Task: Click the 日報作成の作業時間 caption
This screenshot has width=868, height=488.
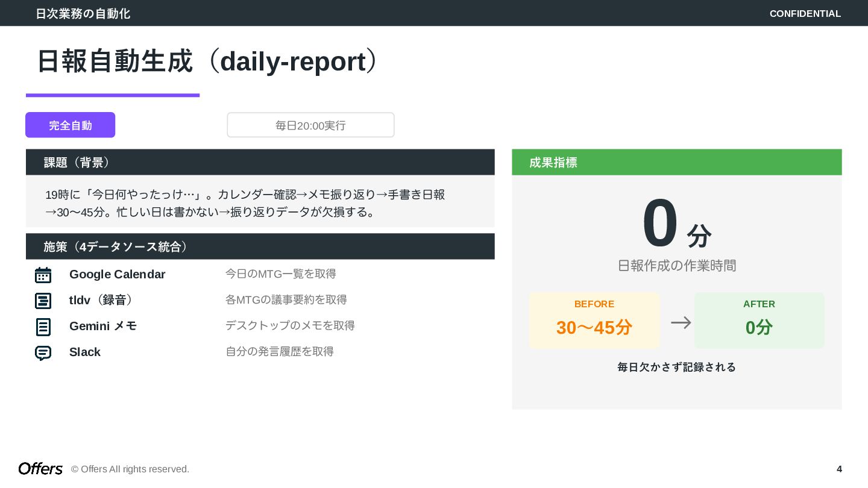Action: [677, 266]
